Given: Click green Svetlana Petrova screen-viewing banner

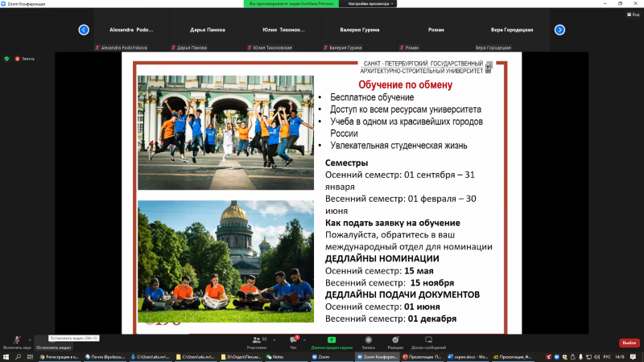Looking at the screenshot, I should click(291, 4).
